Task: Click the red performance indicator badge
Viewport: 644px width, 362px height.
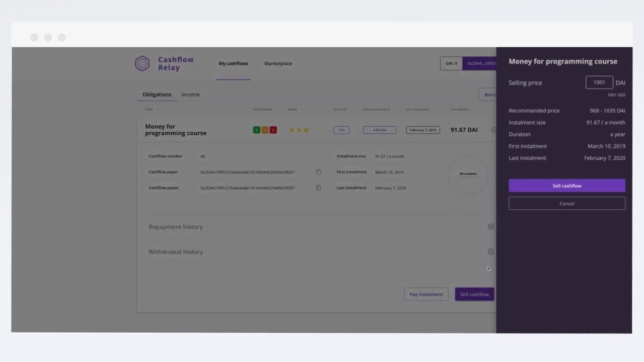Action: click(x=273, y=130)
